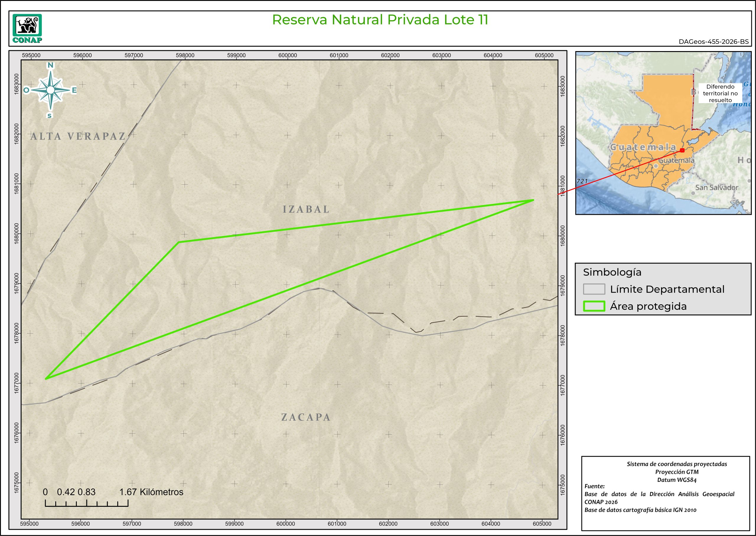Click the eastern tip of green protected polygon
The height and width of the screenshot is (536, 756).
533,200
